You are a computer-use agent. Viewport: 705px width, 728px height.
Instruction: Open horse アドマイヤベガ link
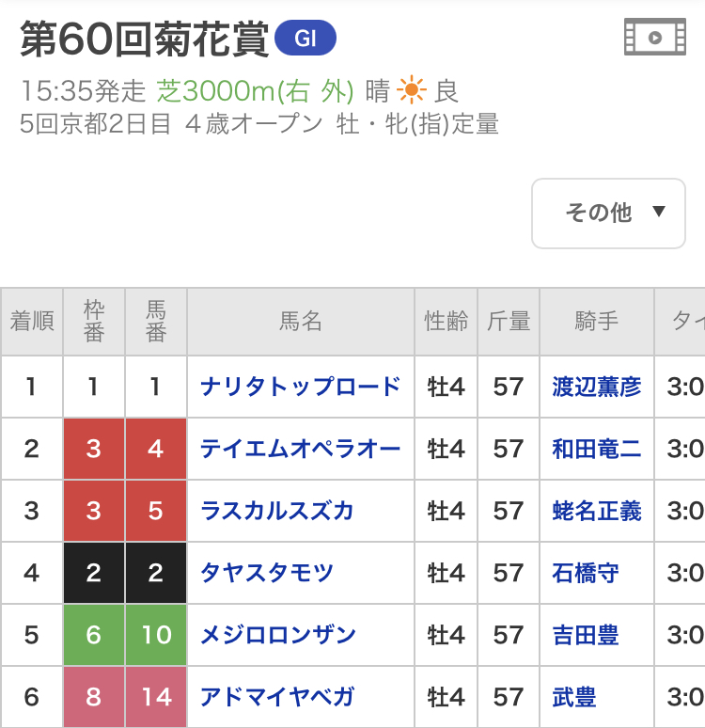(277, 697)
